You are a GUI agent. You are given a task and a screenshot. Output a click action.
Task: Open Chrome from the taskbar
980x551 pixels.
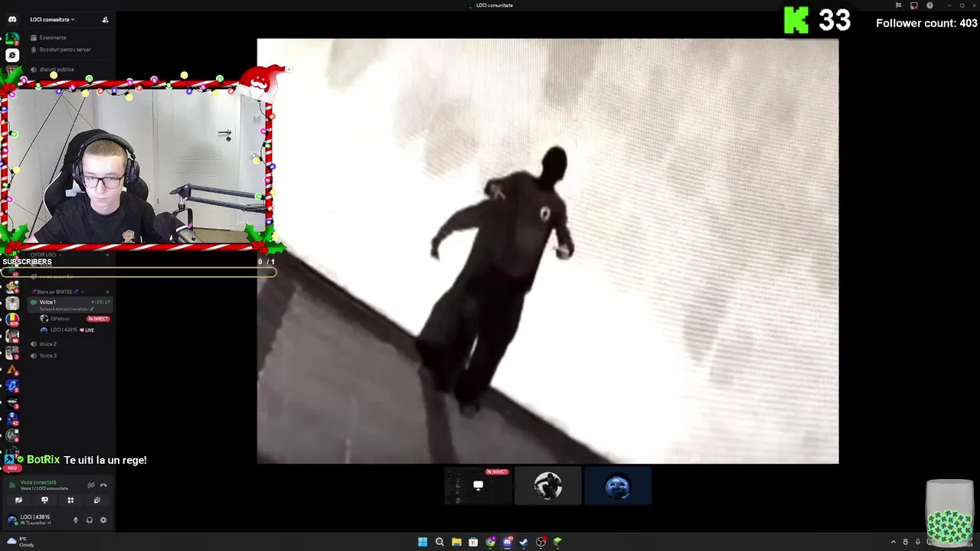tap(490, 542)
